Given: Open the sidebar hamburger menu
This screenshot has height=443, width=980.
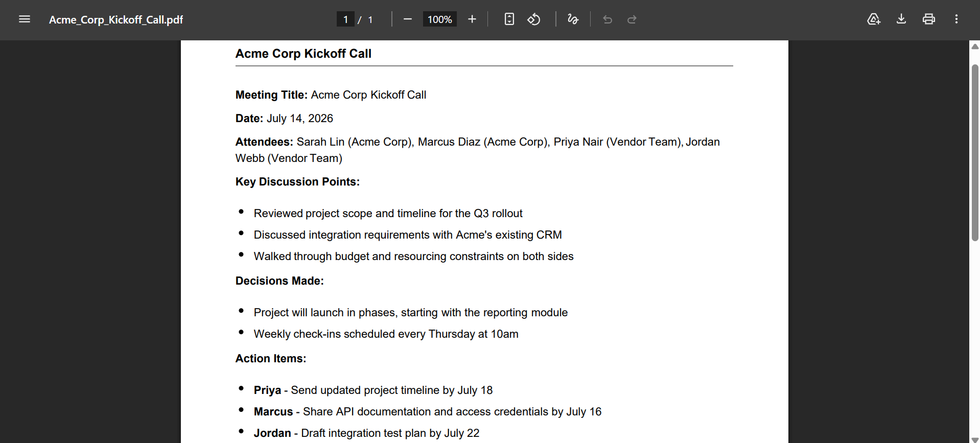Looking at the screenshot, I should point(25,19).
